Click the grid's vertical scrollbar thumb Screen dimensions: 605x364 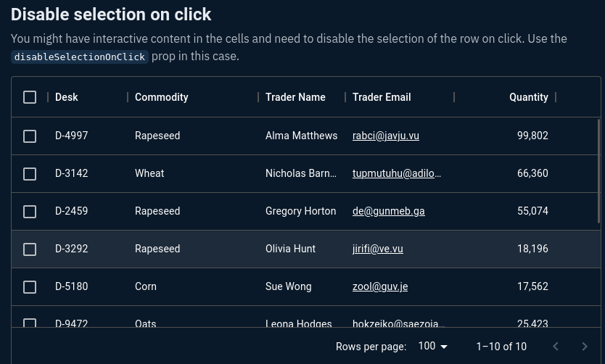tap(598, 171)
